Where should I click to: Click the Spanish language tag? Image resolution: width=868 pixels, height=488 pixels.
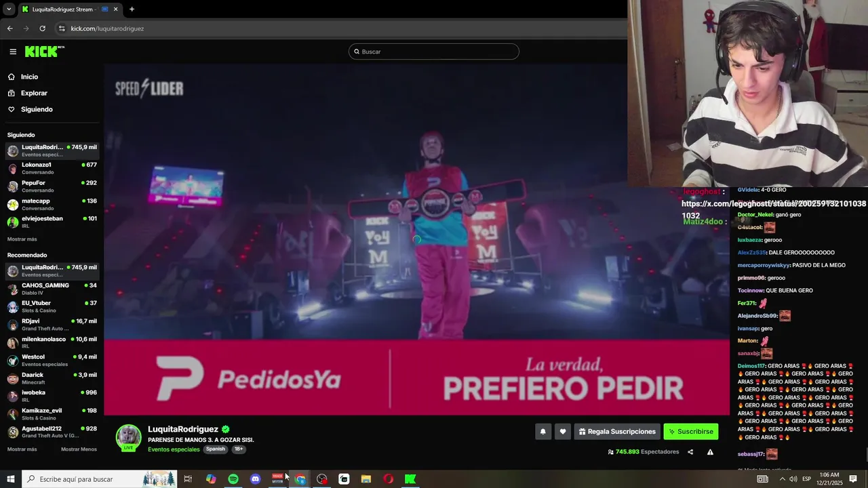[x=216, y=449]
